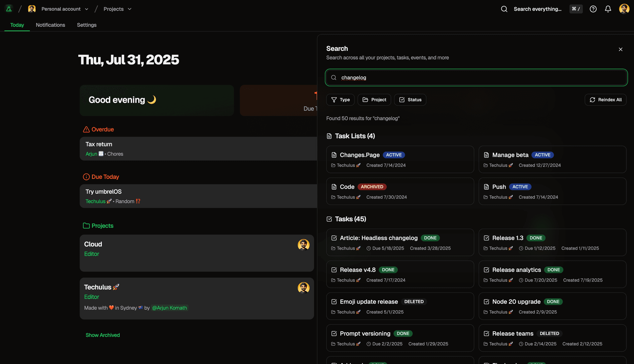Click the green app logo at top-left
634x364 pixels.
pos(9,8)
